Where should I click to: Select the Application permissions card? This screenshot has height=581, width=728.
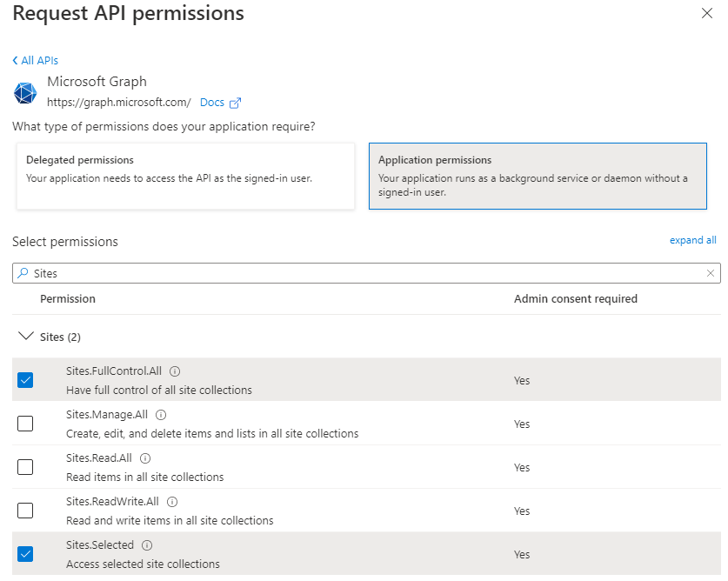538,177
